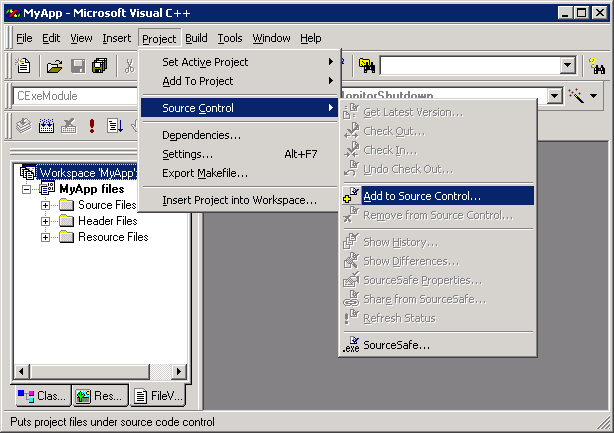Click the Search help binoculars icon
The image size is (614, 433).
[596, 66]
